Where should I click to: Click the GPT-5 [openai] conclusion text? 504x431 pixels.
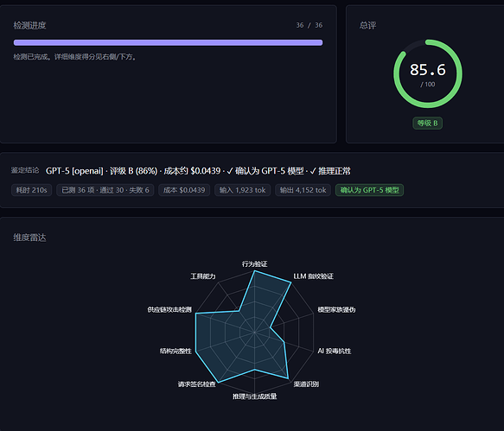point(198,171)
